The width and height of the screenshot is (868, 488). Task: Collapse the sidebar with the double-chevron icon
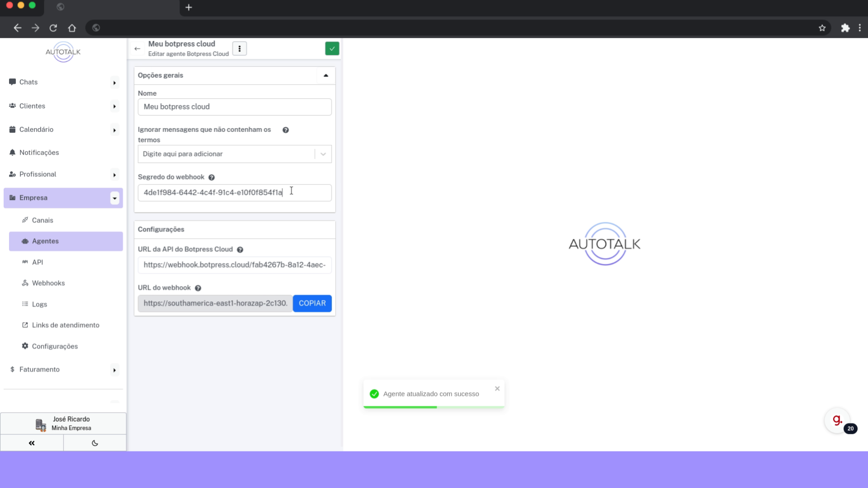point(32,443)
